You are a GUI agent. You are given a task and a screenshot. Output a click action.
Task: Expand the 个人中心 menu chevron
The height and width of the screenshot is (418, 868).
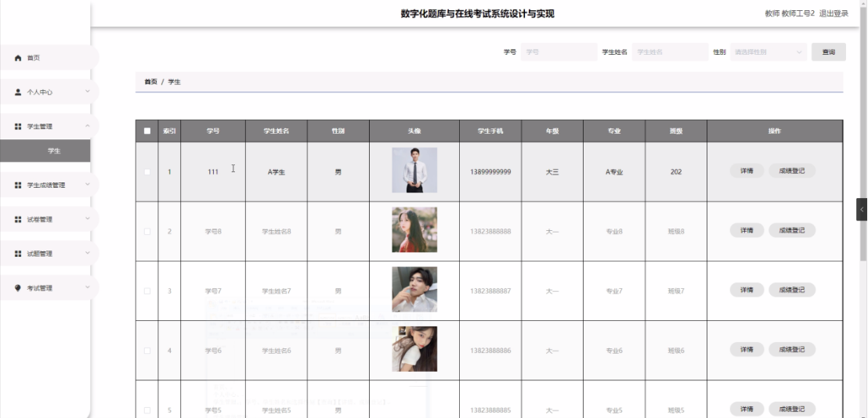88,92
